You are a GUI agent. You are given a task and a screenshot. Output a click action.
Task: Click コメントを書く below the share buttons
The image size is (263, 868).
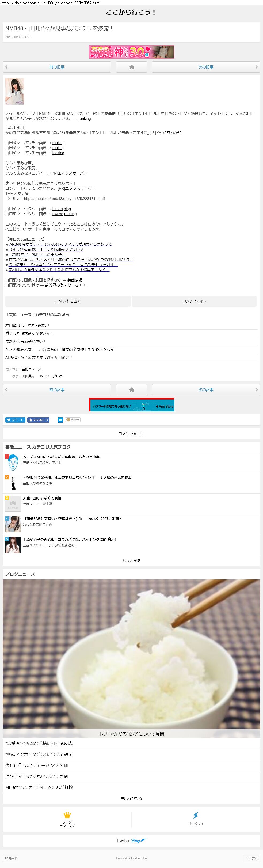click(x=131, y=434)
